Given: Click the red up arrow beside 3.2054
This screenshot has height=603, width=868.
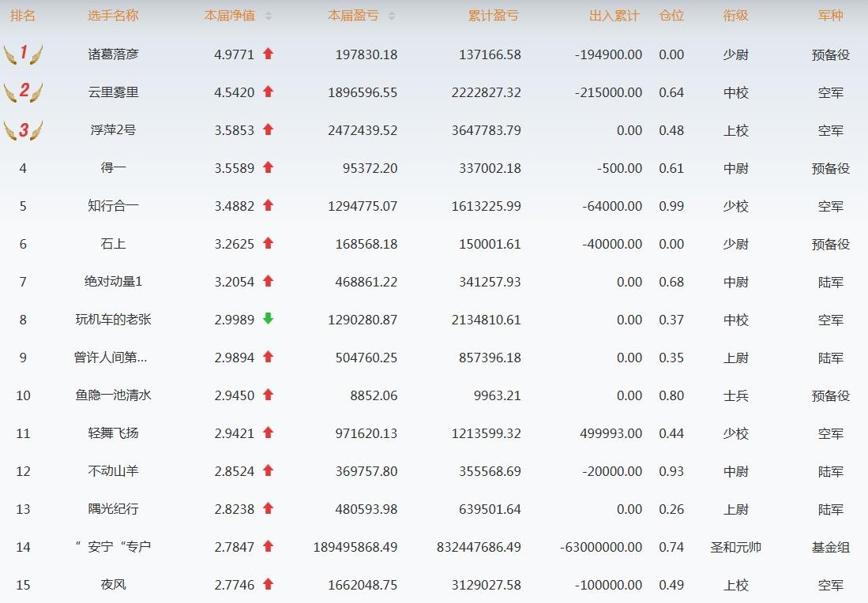Looking at the screenshot, I should coord(268,281).
